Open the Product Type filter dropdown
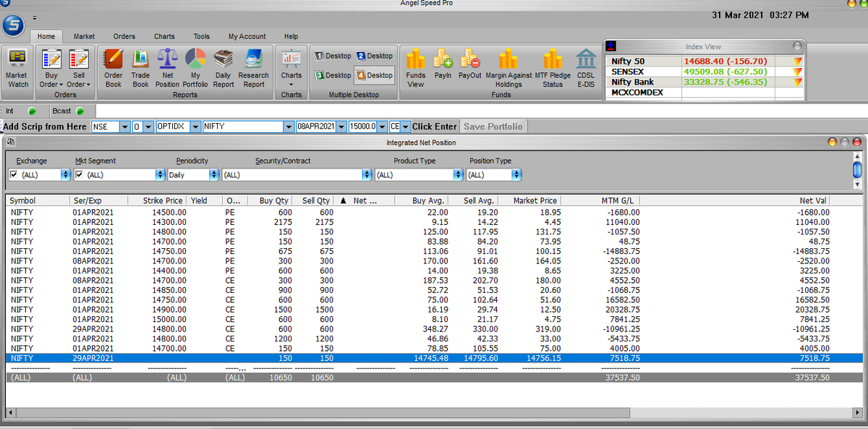Viewport: 868px width, 429px height. pos(458,175)
